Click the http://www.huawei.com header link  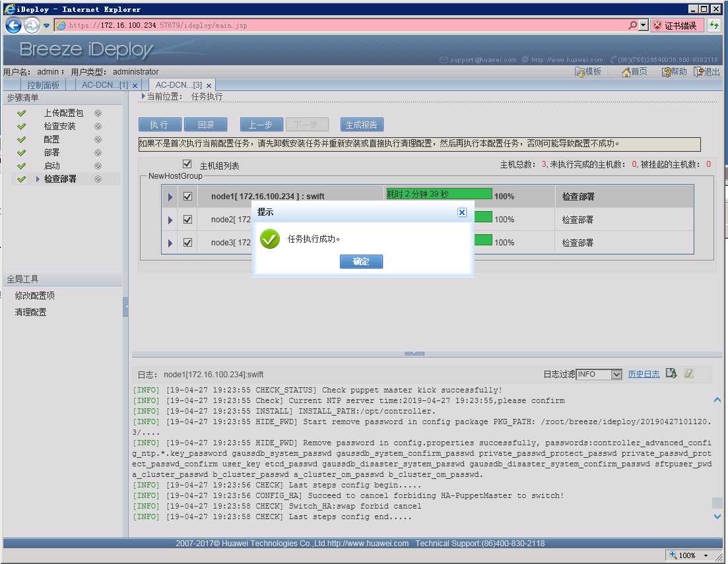click(x=567, y=60)
